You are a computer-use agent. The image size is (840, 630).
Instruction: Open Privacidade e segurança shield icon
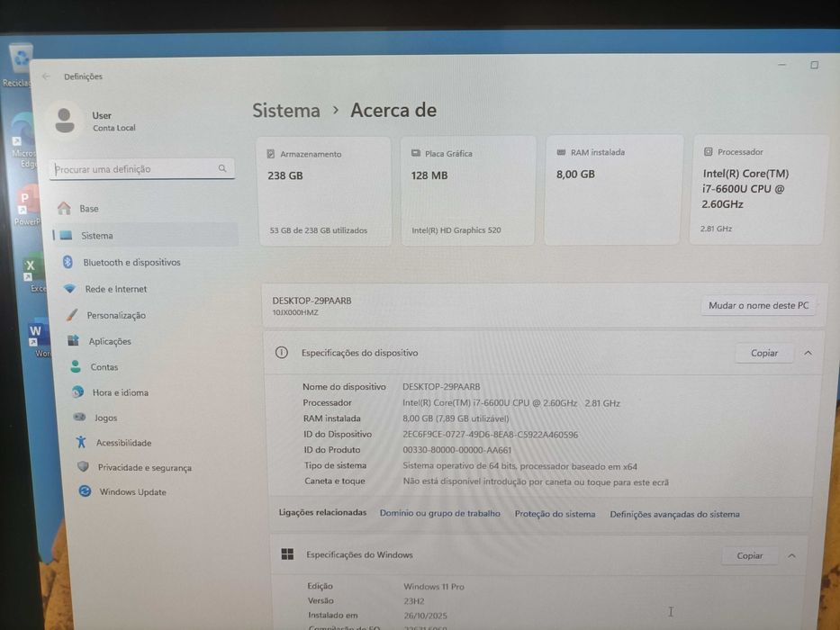coord(83,466)
